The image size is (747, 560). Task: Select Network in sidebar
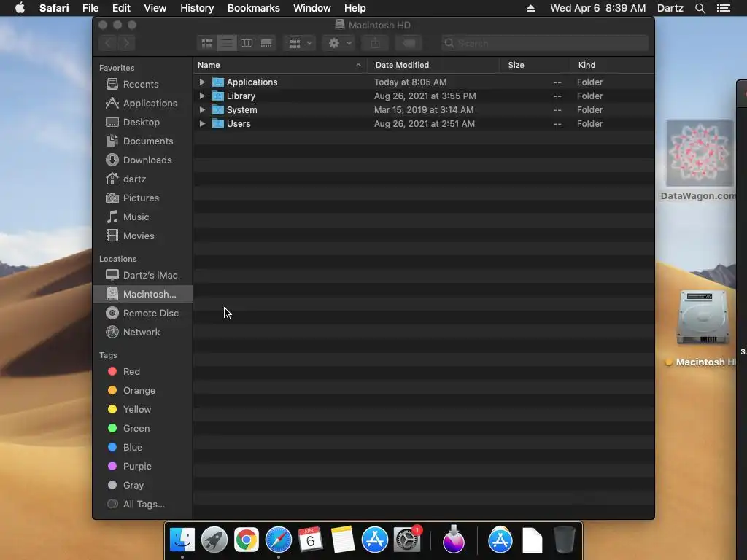143,332
